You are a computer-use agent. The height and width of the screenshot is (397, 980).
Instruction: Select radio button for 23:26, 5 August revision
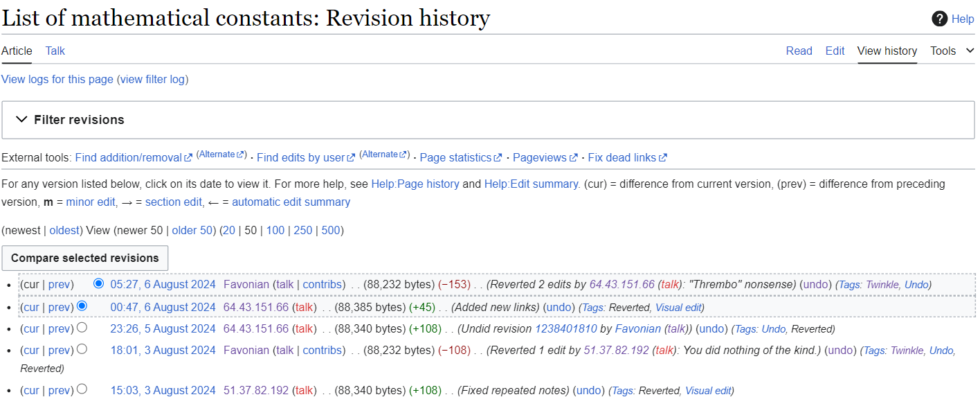click(82, 327)
